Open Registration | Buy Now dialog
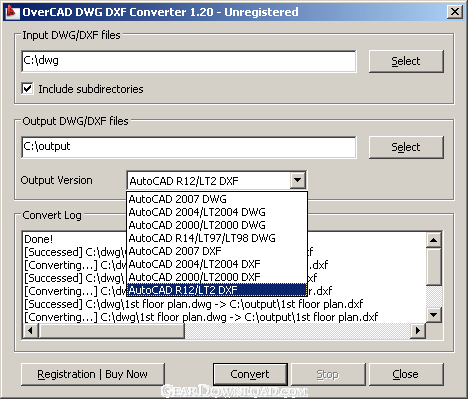Screen dimensions: 468x399 (93, 374)
